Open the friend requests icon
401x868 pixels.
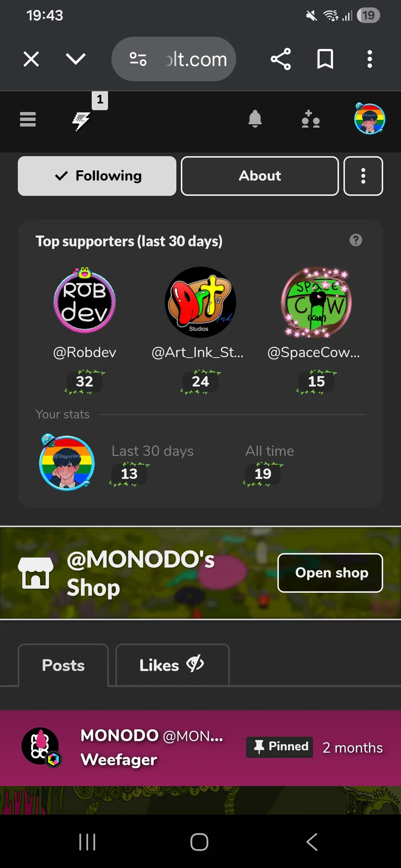point(311,119)
